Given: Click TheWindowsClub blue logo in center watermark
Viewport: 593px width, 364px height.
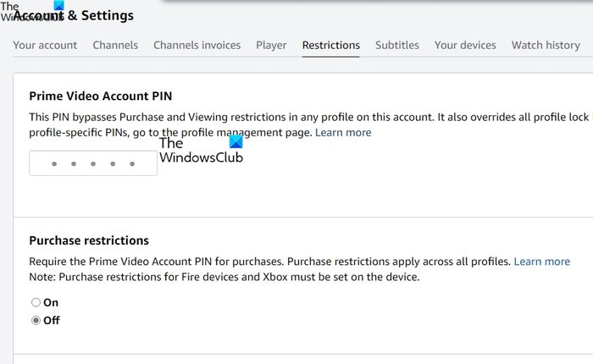Looking at the screenshot, I should [x=236, y=141].
